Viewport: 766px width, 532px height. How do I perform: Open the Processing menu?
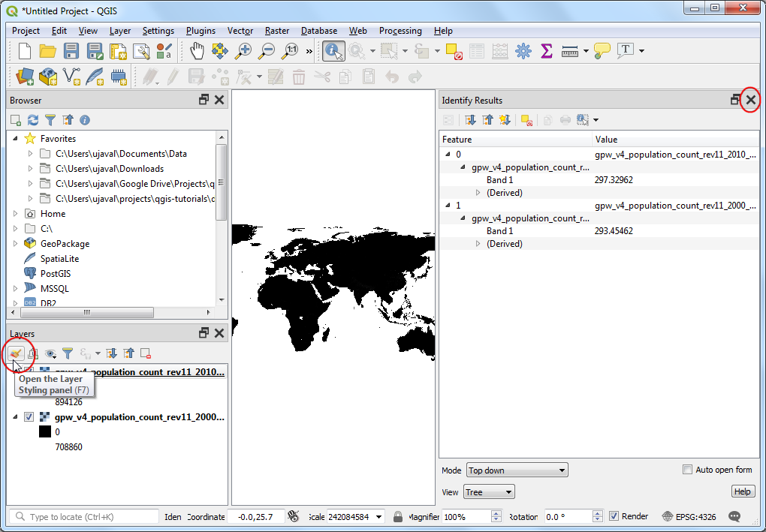[x=400, y=31]
